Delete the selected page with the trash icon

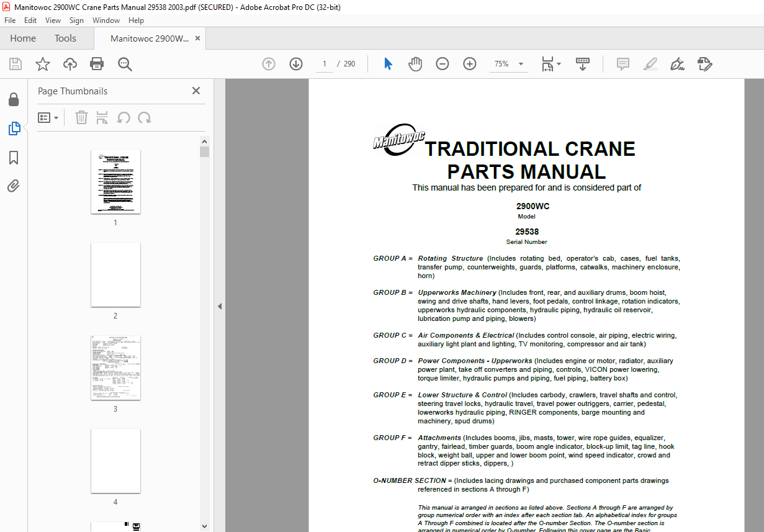[81, 117]
